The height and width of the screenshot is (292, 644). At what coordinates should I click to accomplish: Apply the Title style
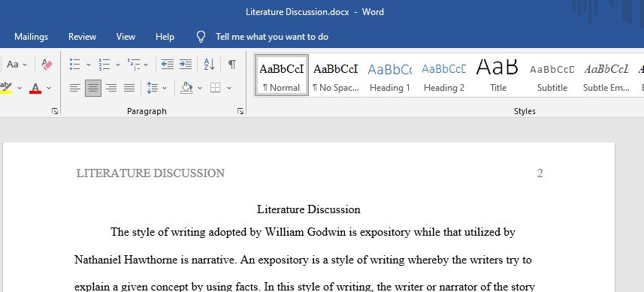(497, 76)
